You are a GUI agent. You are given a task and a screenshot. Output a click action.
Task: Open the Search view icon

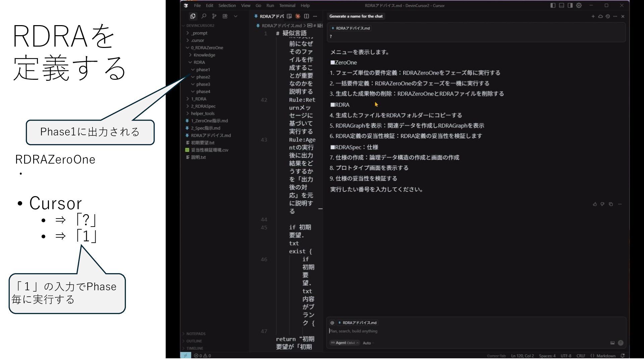point(204,16)
